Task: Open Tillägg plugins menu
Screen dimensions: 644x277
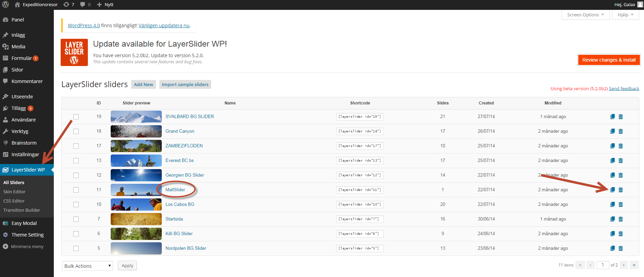Action: (19, 108)
